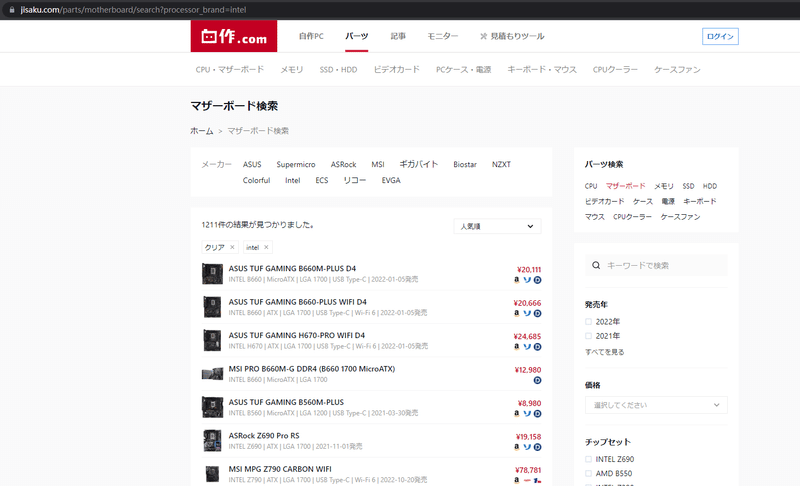Filter by maker ギガバイト
Screen dimensions: 800x486
418,164
